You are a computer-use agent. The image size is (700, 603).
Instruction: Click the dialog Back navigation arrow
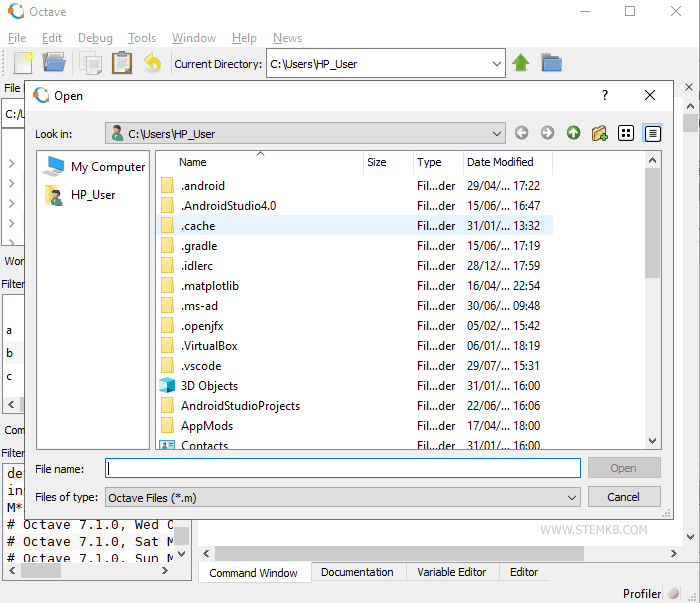click(522, 133)
